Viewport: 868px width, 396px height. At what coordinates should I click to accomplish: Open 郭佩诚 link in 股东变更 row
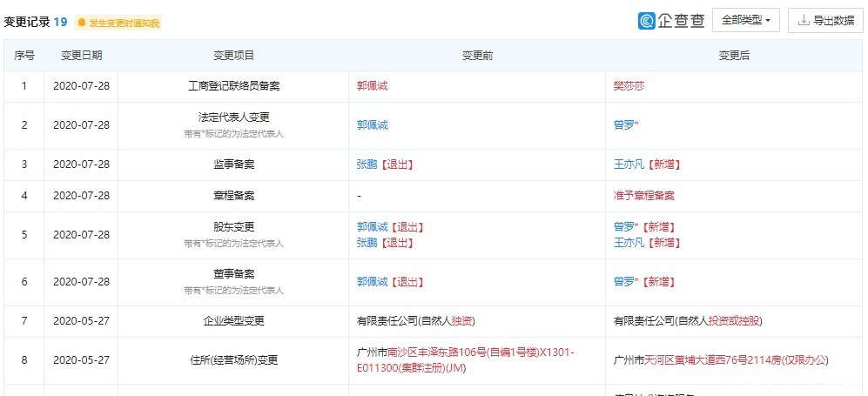point(373,227)
